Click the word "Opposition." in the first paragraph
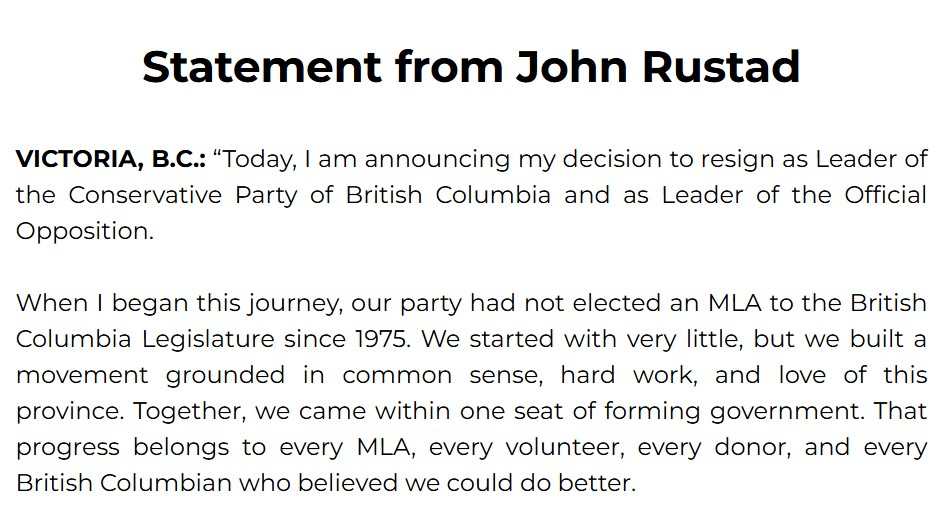The width and height of the screenshot is (942, 530). pyautogui.click(x=85, y=230)
